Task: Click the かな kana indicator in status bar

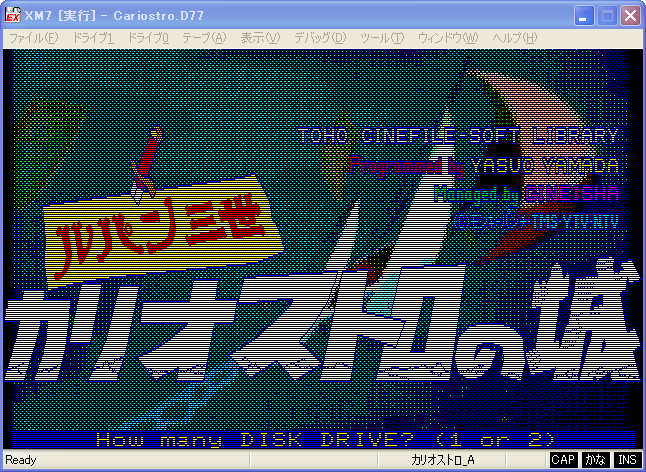Action: click(x=595, y=460)
